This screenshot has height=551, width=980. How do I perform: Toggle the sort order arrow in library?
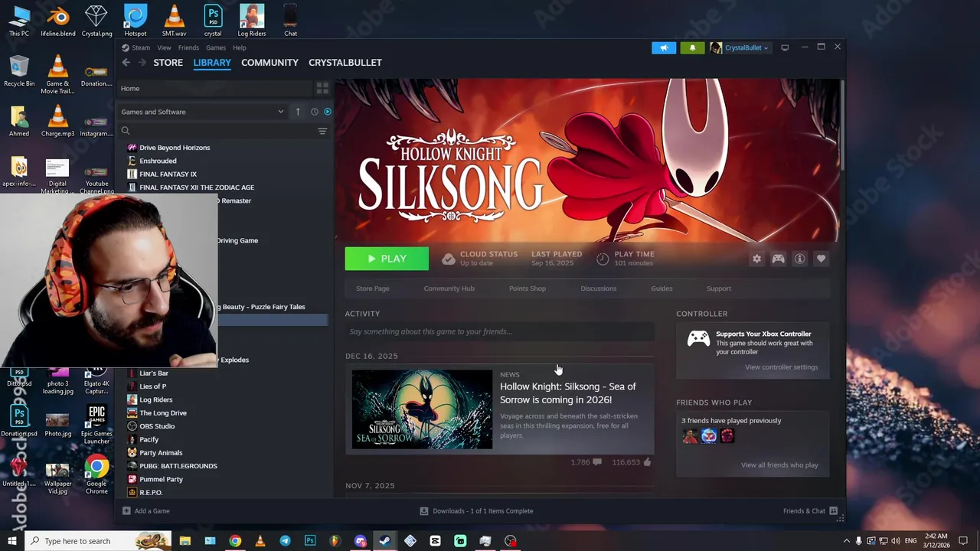[x=298, y=112]
